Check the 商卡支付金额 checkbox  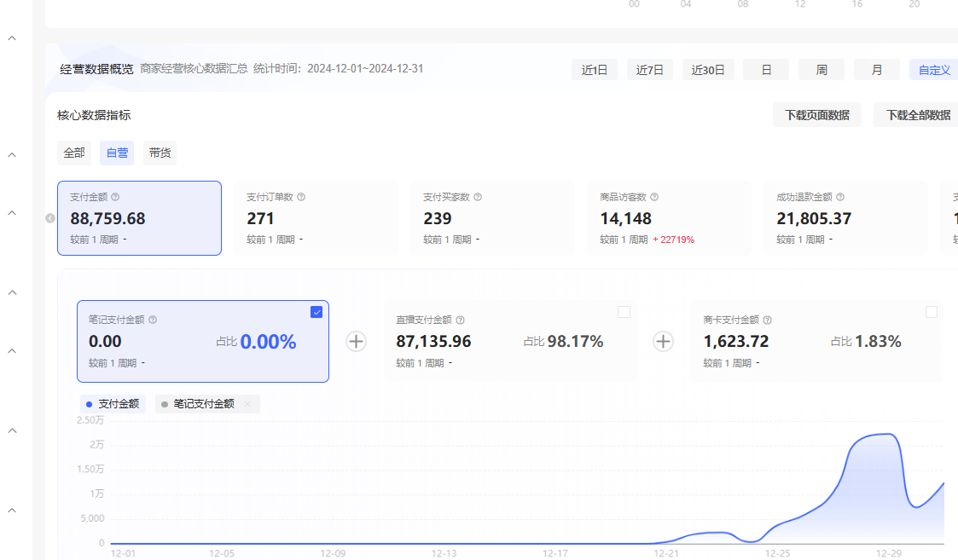tap(931, 312)
